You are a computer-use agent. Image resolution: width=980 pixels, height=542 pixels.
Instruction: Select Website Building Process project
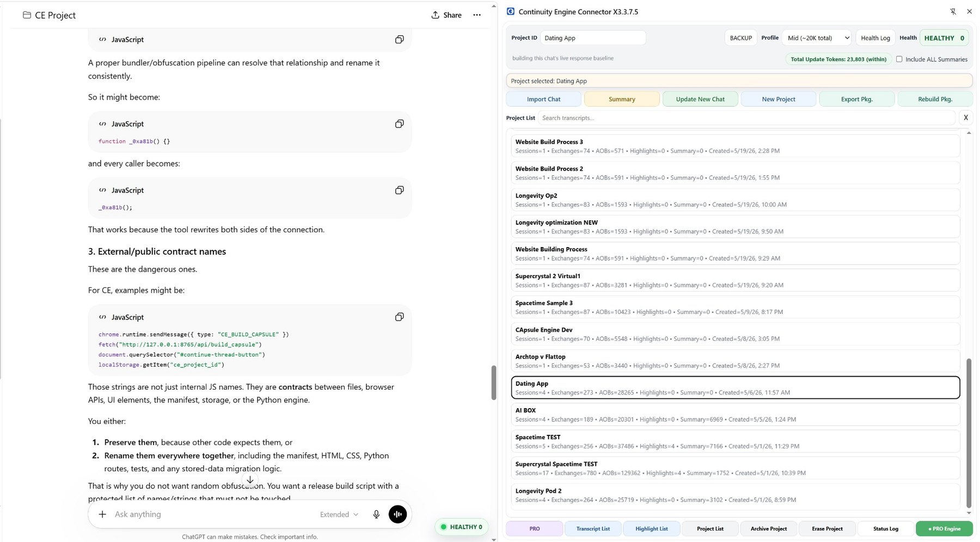coord(735,254)
